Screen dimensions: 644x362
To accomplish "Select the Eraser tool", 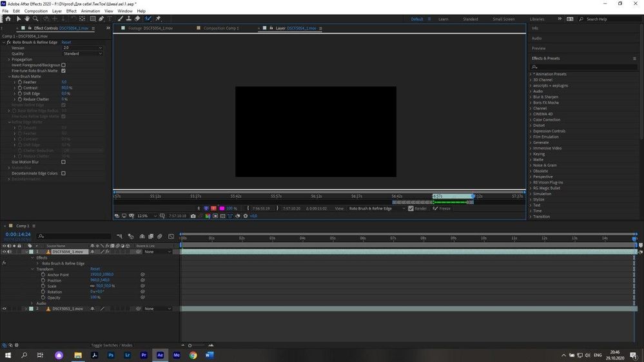I will 137,19.
